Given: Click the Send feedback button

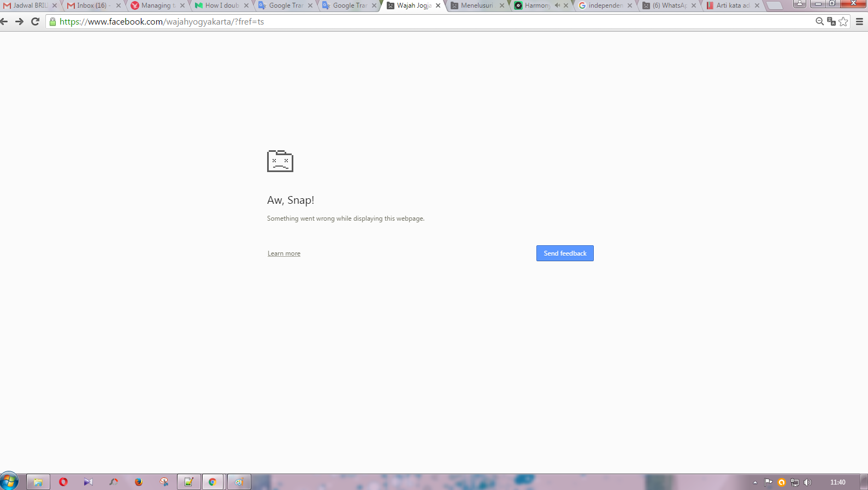Looking at the screenshot, I should point(565,253).
